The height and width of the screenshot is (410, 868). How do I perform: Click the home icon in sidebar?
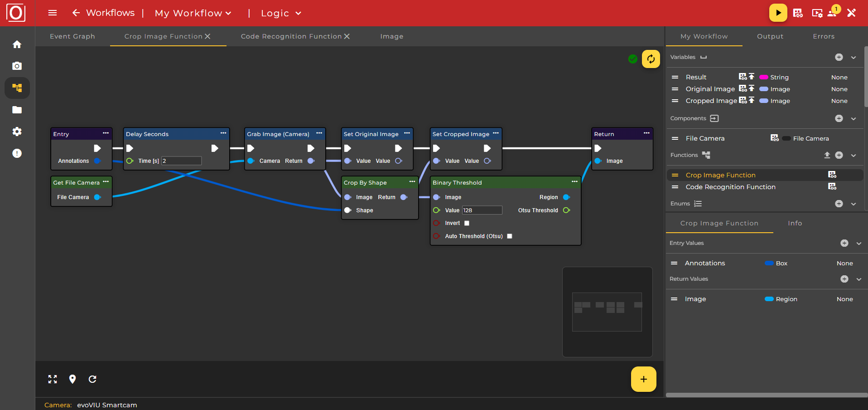[x=17, y=44]
